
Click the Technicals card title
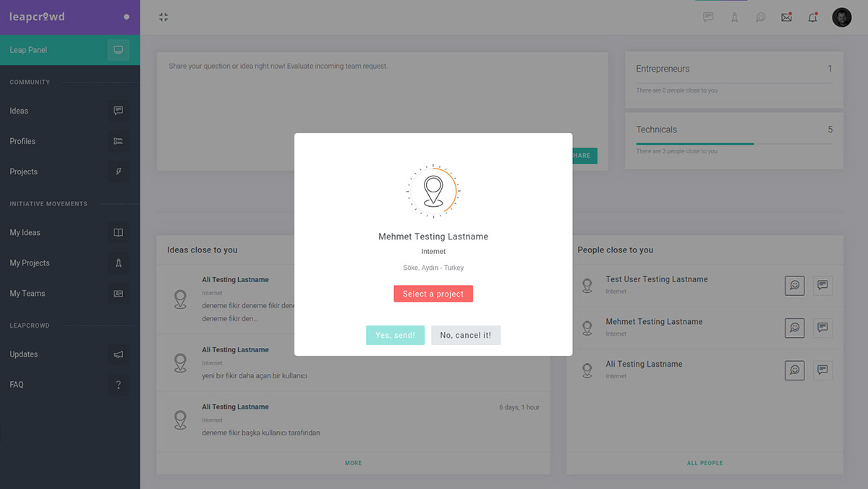656,129
